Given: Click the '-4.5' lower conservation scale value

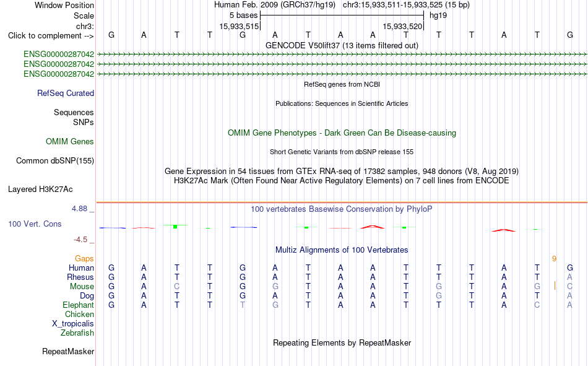Looking at the screenshot, I should click(x=80, y=240).
